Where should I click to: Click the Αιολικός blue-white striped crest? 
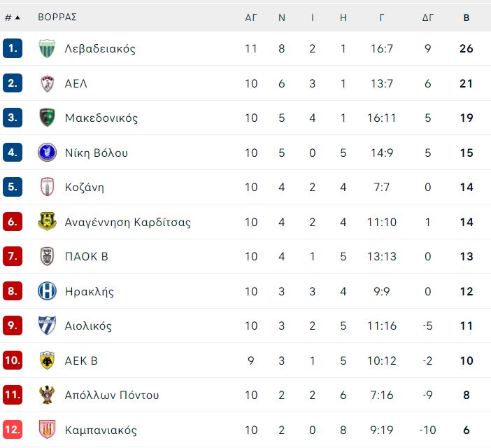click(x=47, y=325)
